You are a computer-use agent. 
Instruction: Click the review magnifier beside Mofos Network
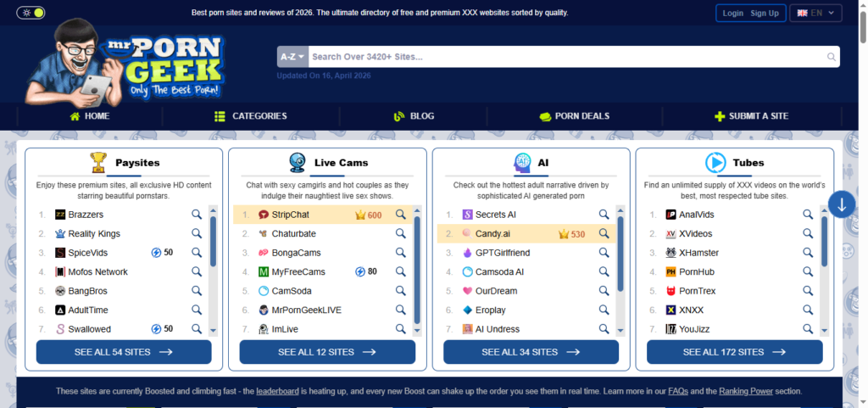[x=197, y=271]
